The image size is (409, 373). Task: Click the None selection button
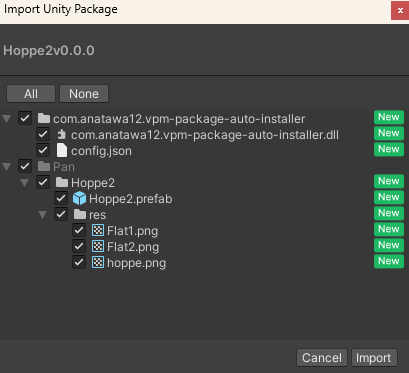tap(84, 94)
